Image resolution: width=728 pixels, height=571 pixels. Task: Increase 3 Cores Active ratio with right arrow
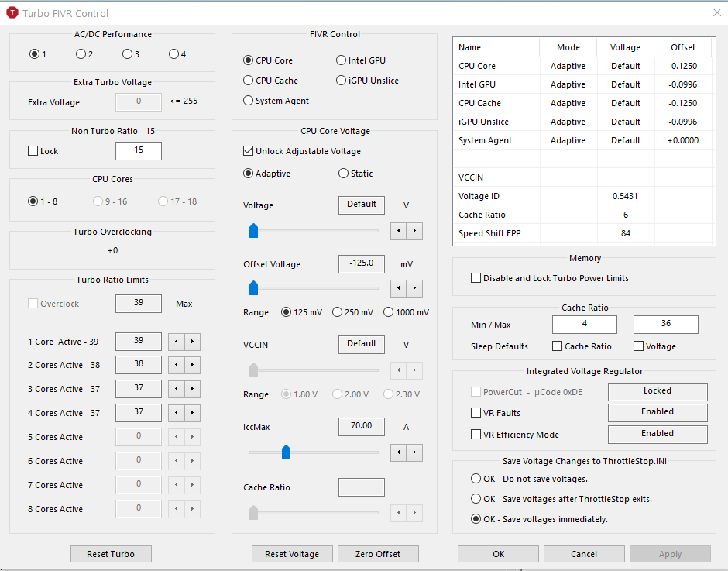[x=193, y=390]
